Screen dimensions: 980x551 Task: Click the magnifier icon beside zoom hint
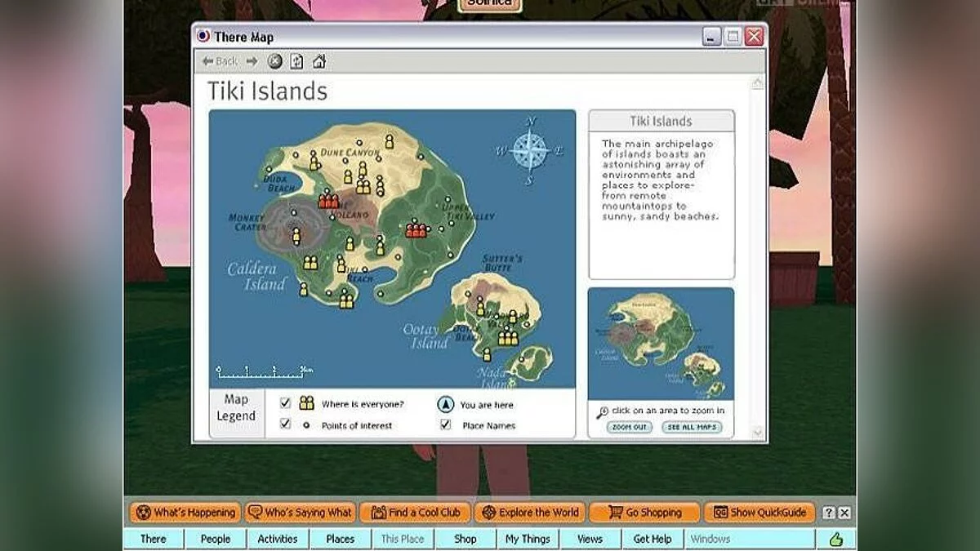click(x=603, y=411)
